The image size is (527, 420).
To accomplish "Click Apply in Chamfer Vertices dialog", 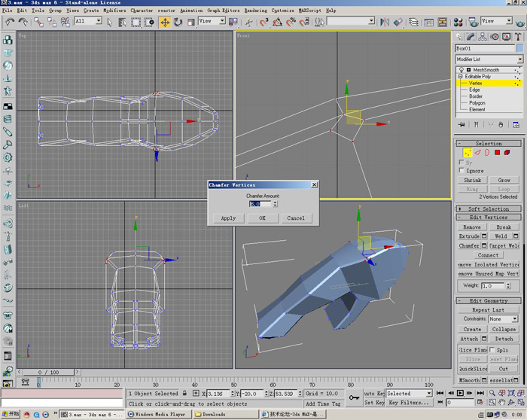I will [228, 218].
